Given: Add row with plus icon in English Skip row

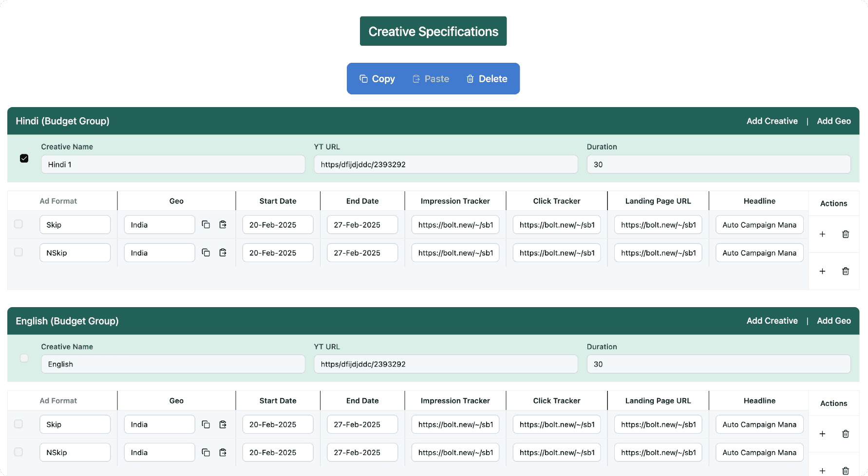Looking at the screenshot, I should pos(822,434).
